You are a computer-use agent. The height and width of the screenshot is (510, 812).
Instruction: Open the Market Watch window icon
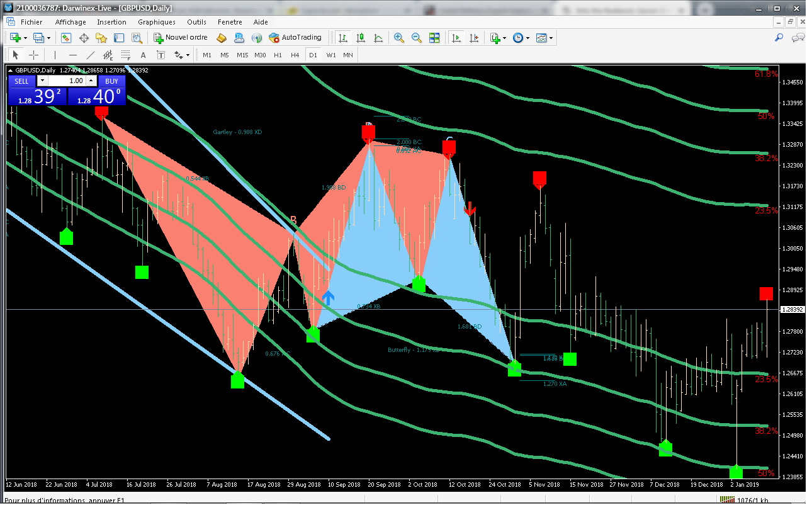click(x=66, y=38)
